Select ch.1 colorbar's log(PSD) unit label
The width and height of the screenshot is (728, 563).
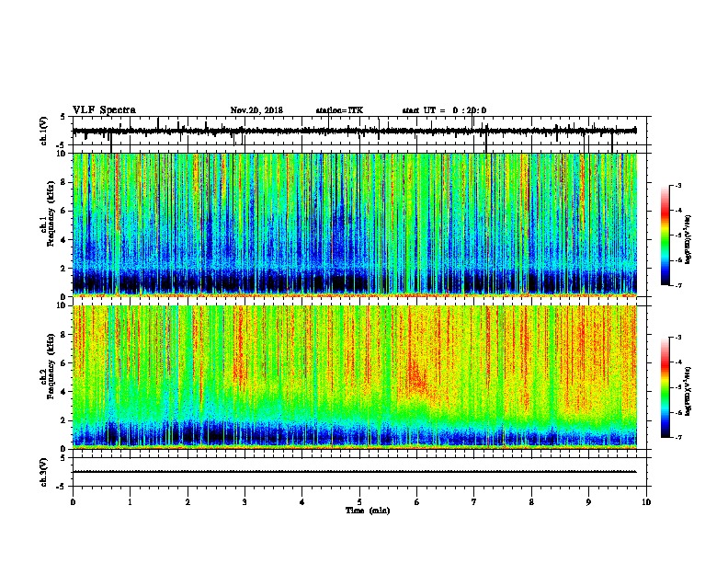[x=688, y=239]
